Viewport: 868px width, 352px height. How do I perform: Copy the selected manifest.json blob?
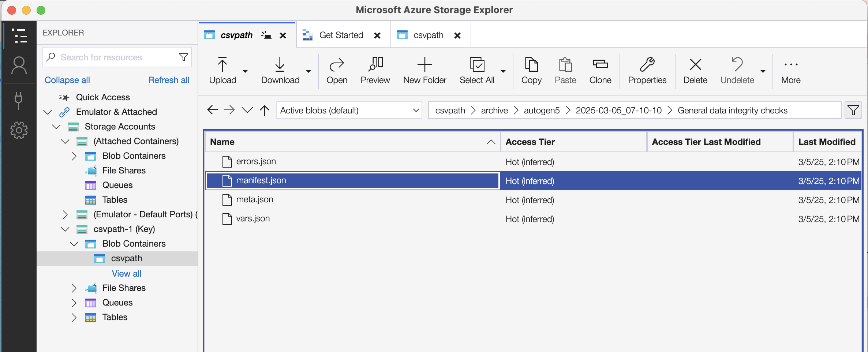(x=531, y=70)
